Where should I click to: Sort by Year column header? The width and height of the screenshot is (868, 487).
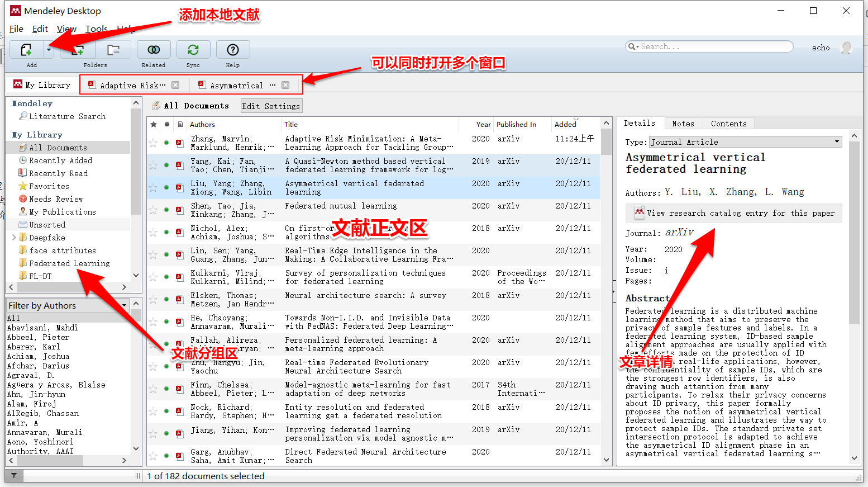coord(484,124)
